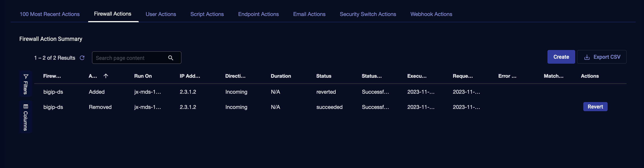Open the Columns side panel
This screenshot has height=168, width=644.
[x=26, y=117]
